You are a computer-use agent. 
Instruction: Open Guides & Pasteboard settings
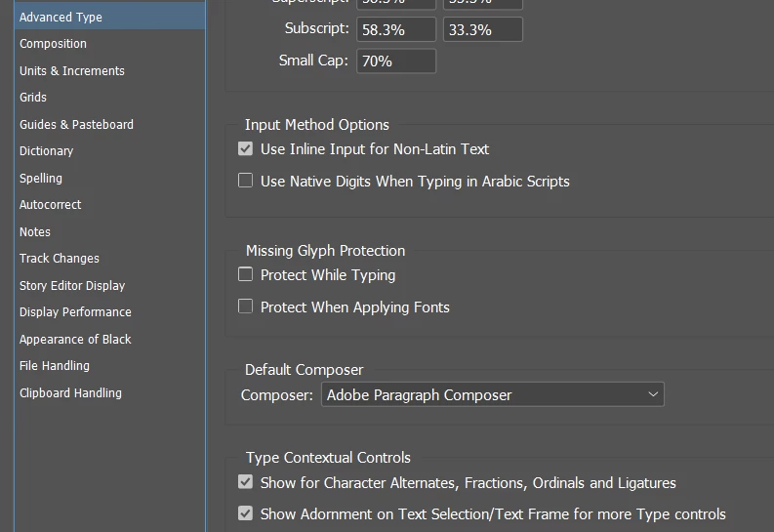(76, 124)
